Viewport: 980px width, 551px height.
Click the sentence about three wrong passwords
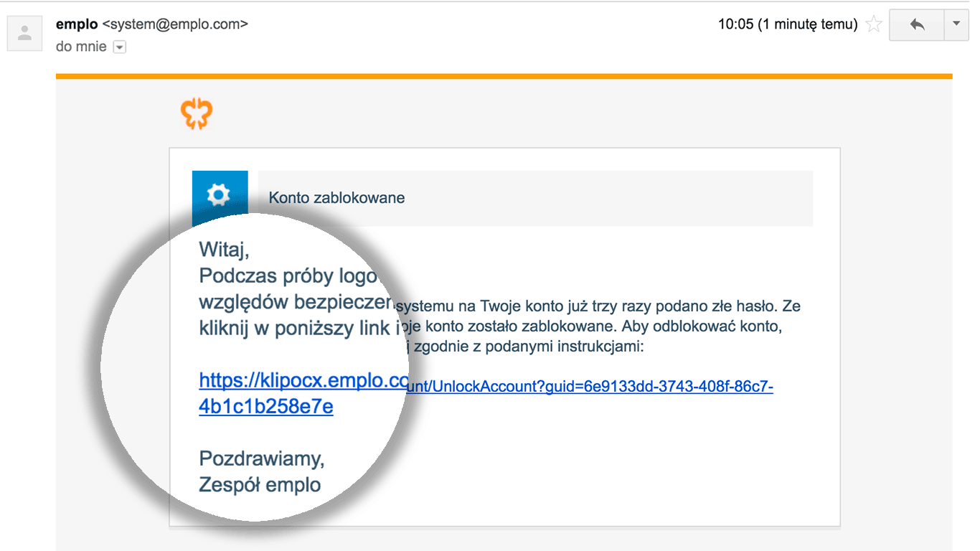pyautogui.click(x=597, y=306)
